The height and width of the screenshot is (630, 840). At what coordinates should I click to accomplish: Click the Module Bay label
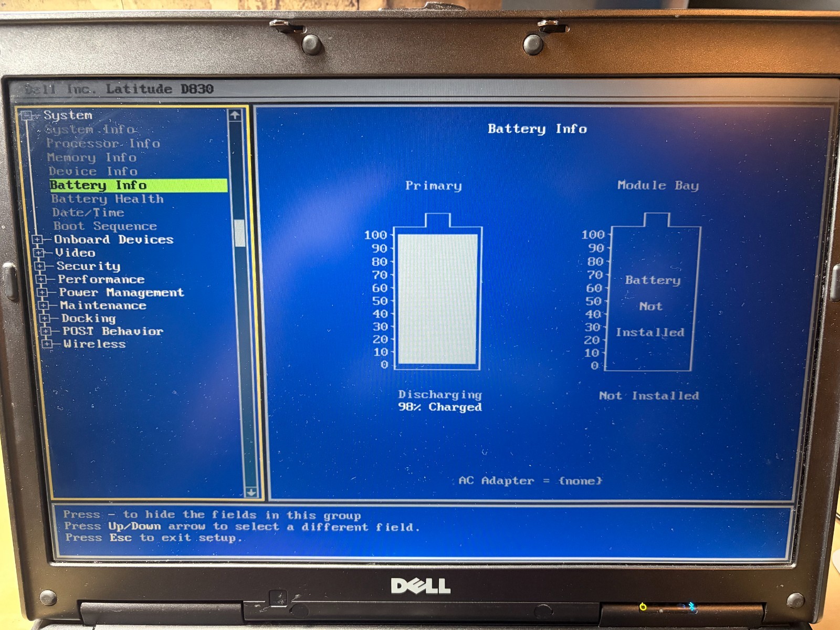(658, 185)
